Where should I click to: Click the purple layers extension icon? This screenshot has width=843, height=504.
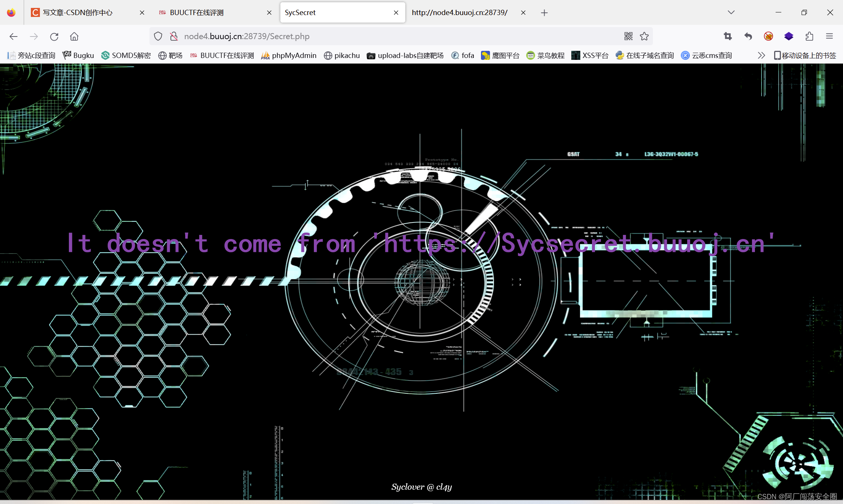[x=789, y=36]
